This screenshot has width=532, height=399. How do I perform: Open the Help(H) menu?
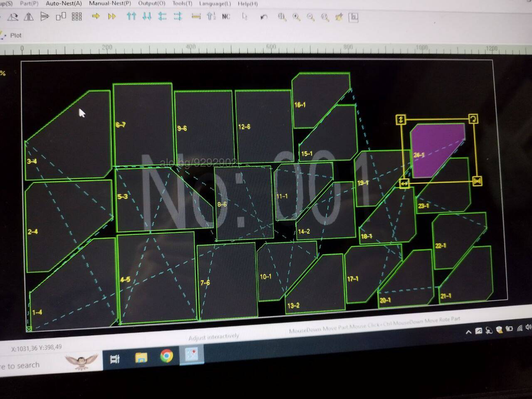click(248, 4)
